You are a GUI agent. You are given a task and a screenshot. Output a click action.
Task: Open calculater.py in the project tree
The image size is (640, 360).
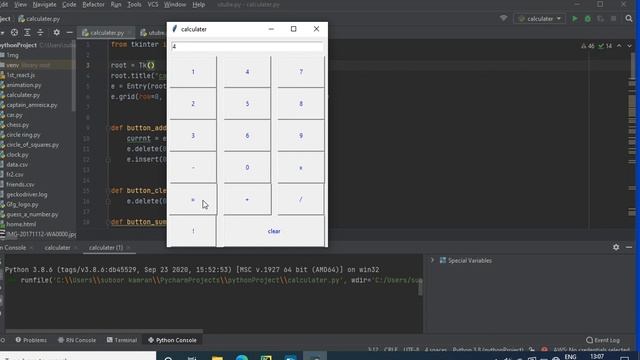point(23,95)
